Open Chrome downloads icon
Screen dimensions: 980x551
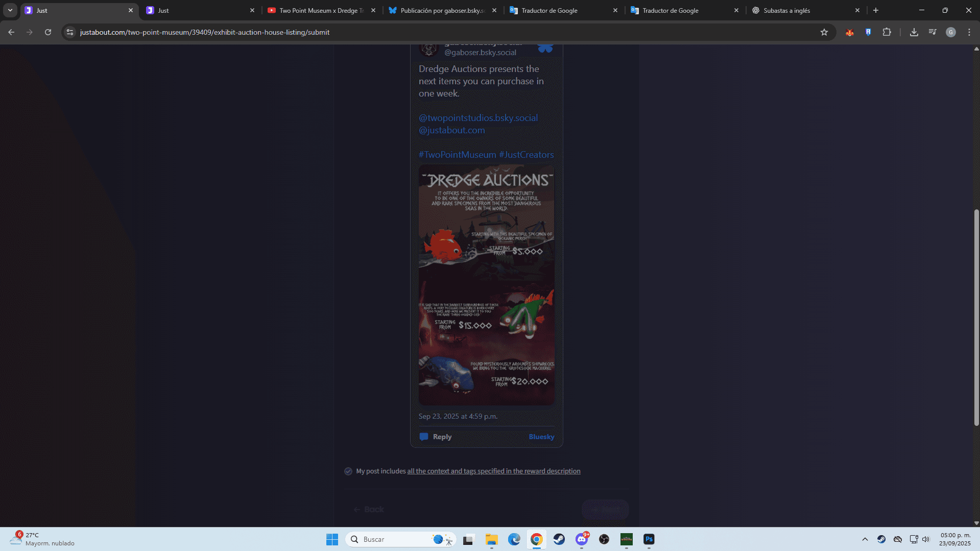pos(914,32)
